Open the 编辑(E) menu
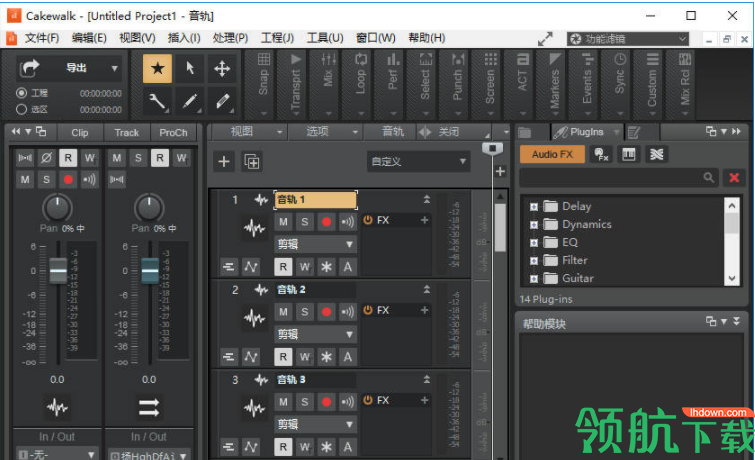755x460 pixels. tap(89, 38)
